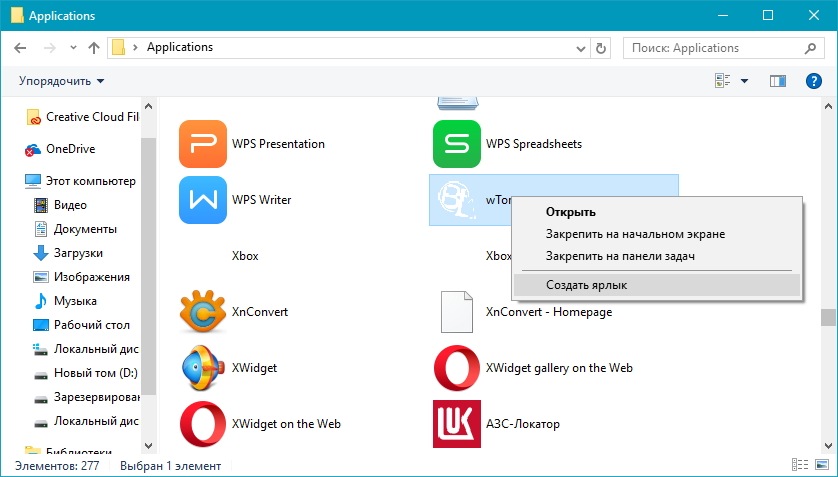Select XWidget on the Web Opera icon

tap(203, 424)
